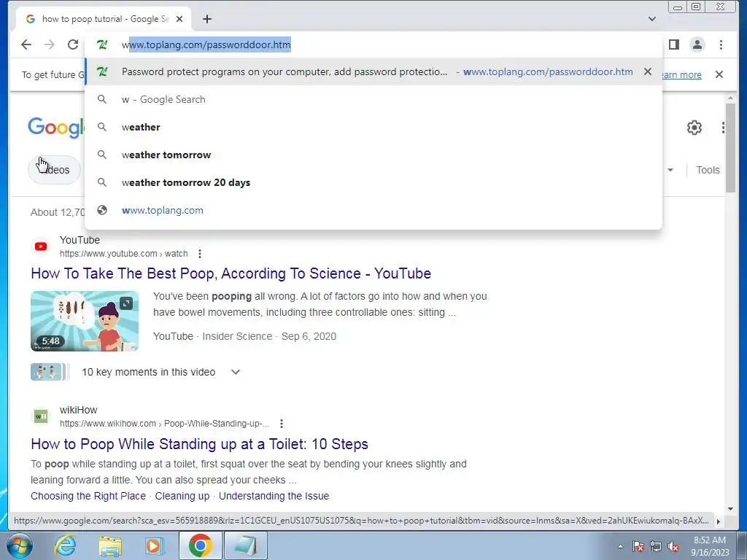Open the tab search dropdown chevron
Viewport: 747px width, 560px height.
click(x=652, y=19)
